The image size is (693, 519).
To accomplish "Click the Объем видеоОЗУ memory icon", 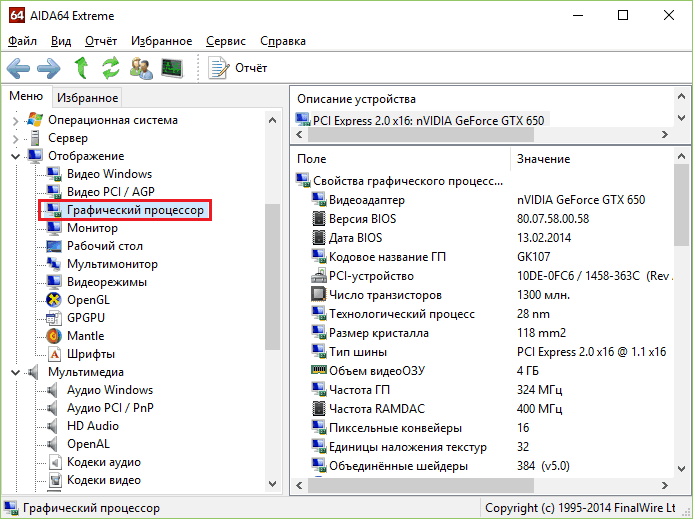I will pos(319,370).
